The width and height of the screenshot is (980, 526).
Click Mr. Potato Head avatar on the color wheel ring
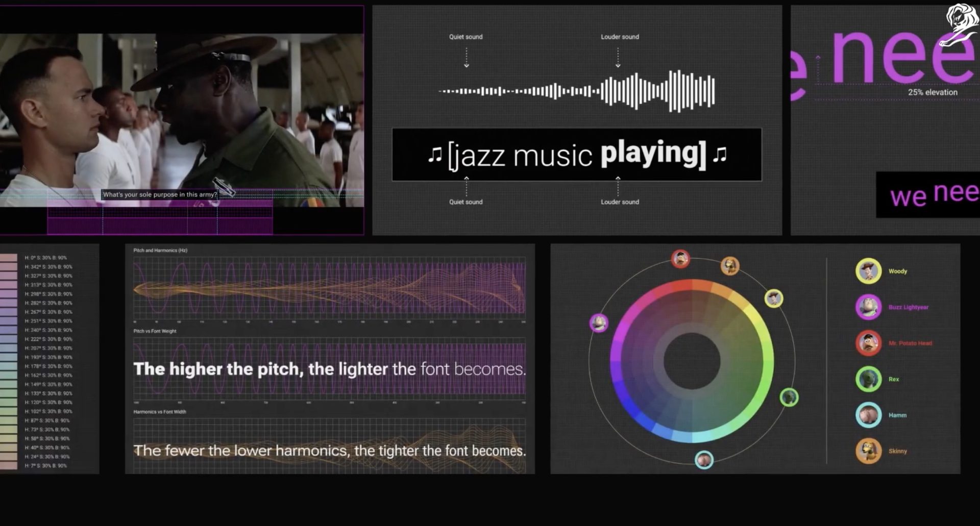(680, 259)
